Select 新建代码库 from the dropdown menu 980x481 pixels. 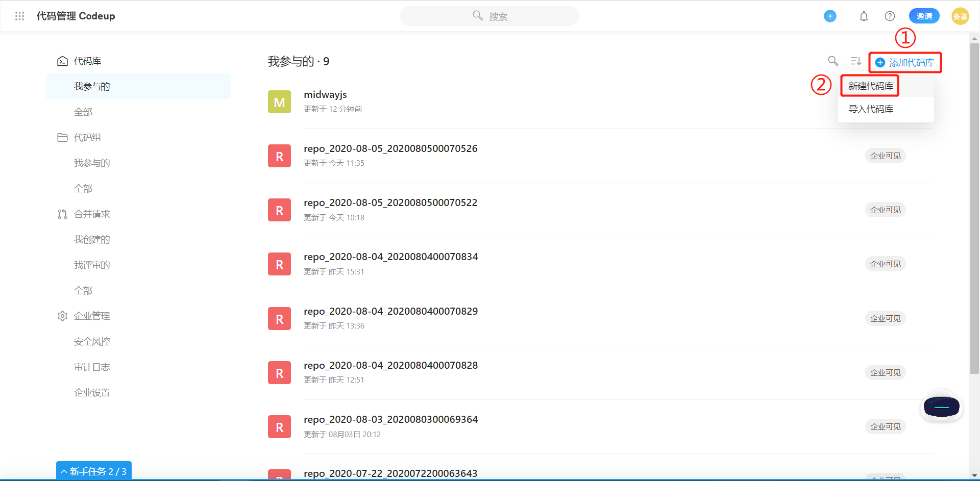(x=870, y=86)
